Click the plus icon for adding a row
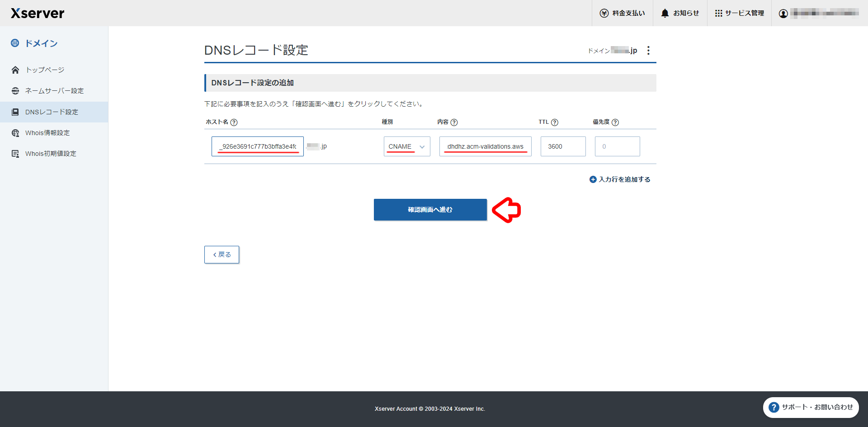The width and height of the screenshot is (868, 427). click(593, 179)
